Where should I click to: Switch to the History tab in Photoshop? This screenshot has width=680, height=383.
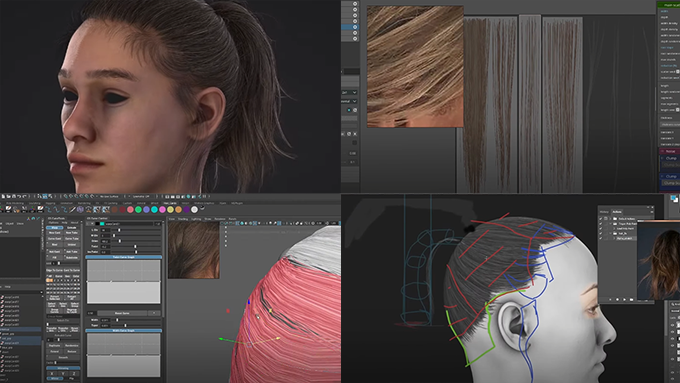[604, 212]
